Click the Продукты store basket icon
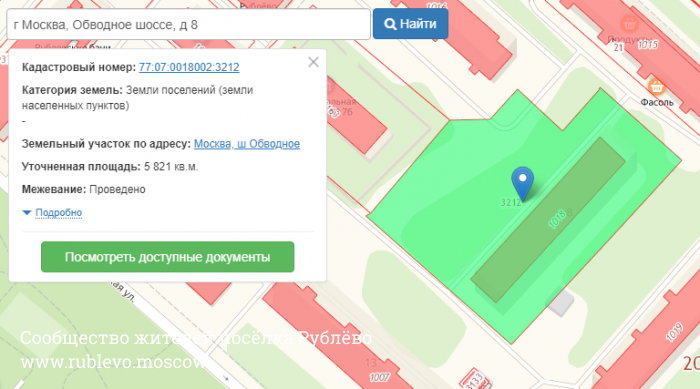Screen dimensions: 700x389 tap(629, 23)
